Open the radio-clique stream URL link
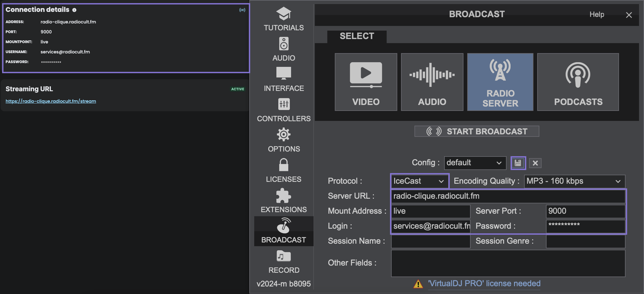This screenshot has width=644, height=294. (51, 101)
